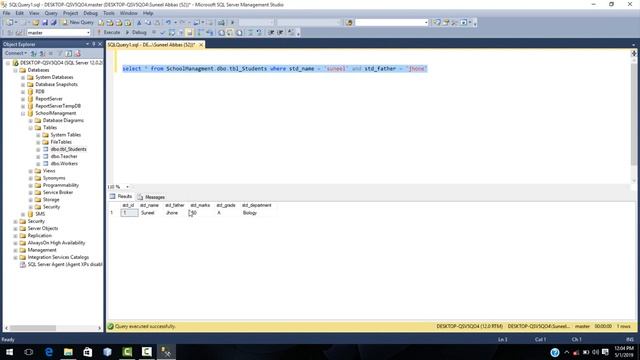Select dbo.Workers table in tree

(64, 164)
